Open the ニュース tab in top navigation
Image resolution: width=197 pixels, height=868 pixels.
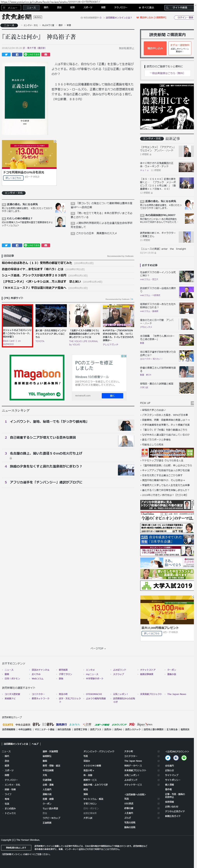(31, 7)
